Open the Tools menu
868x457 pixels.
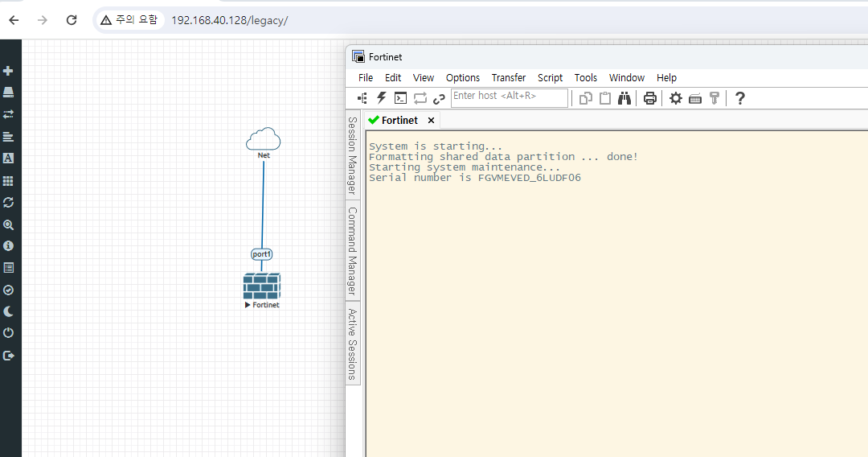tap(586, 78)
